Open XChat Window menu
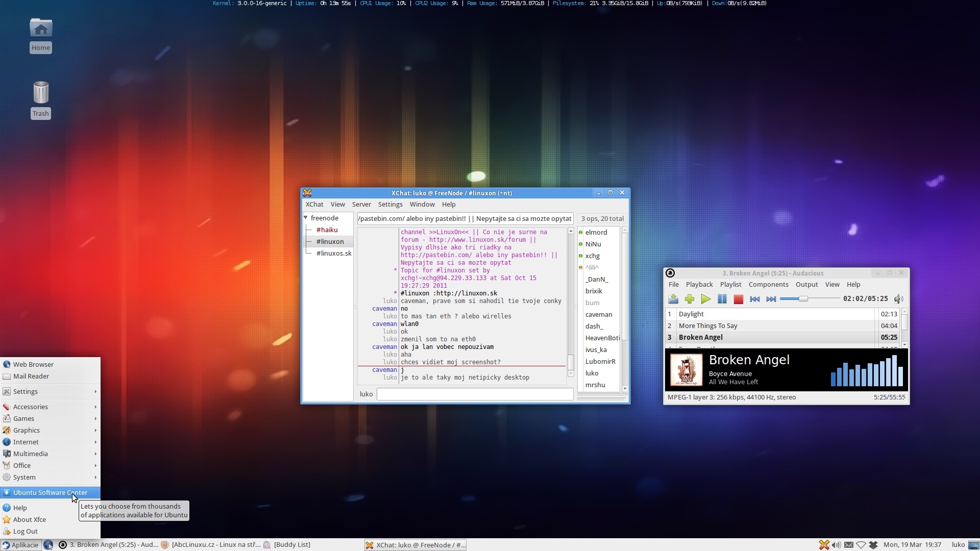Image resolution: width=980 pixels, height=551 pixels. tap(422, 205)
